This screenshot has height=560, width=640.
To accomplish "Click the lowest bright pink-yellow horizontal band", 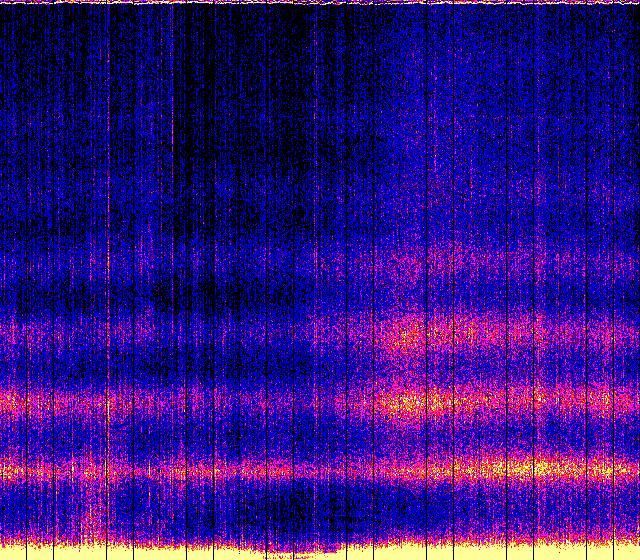I will click(x=320, y=469).
